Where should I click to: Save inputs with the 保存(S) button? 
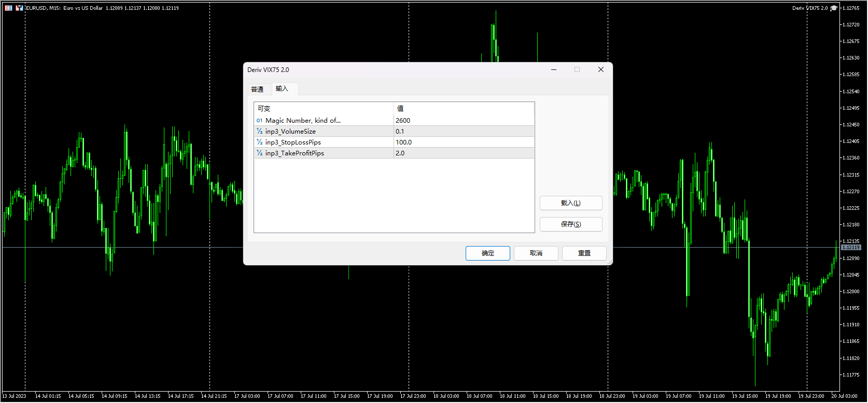click(570, 224)
